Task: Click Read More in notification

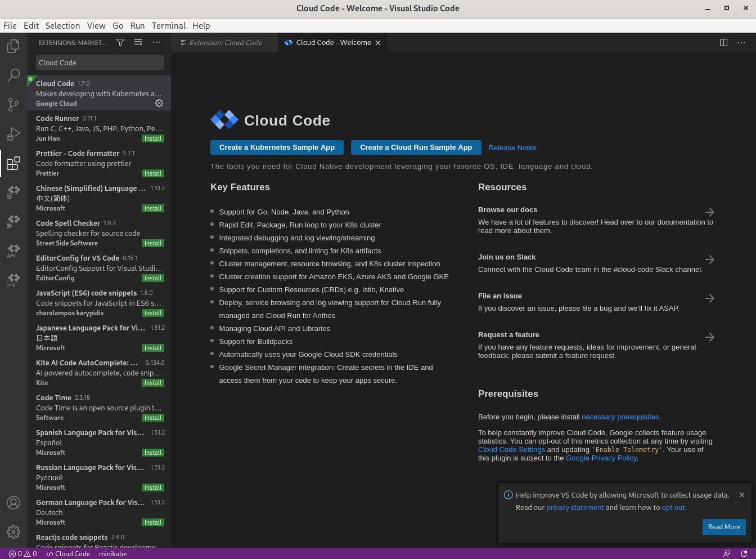Action: point(724,527)
